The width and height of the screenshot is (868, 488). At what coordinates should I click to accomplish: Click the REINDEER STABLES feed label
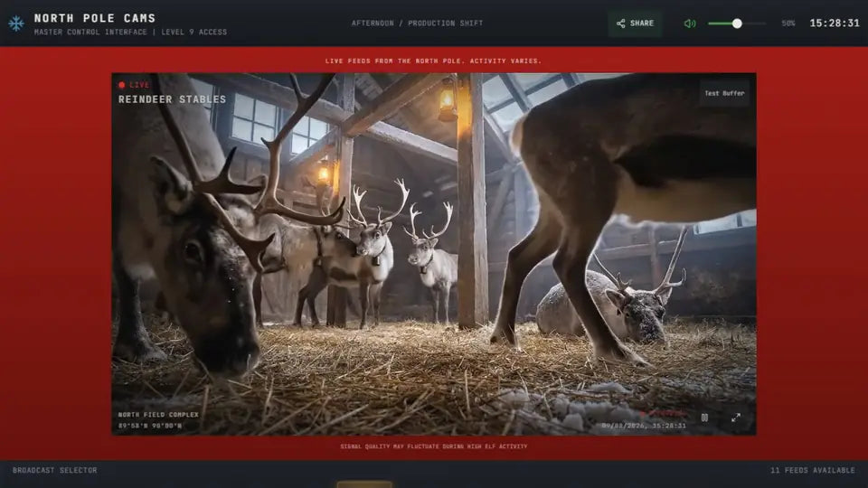172,99
